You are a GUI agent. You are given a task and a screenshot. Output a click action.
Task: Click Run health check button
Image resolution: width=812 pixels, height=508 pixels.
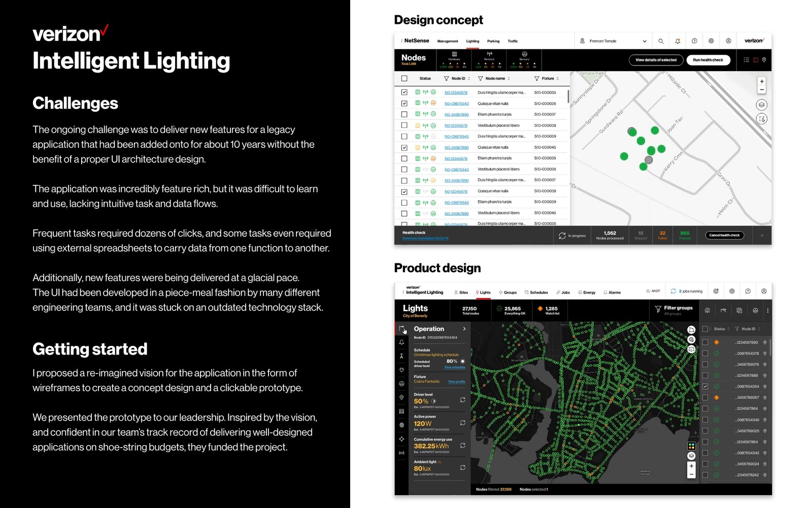(708, 60)
